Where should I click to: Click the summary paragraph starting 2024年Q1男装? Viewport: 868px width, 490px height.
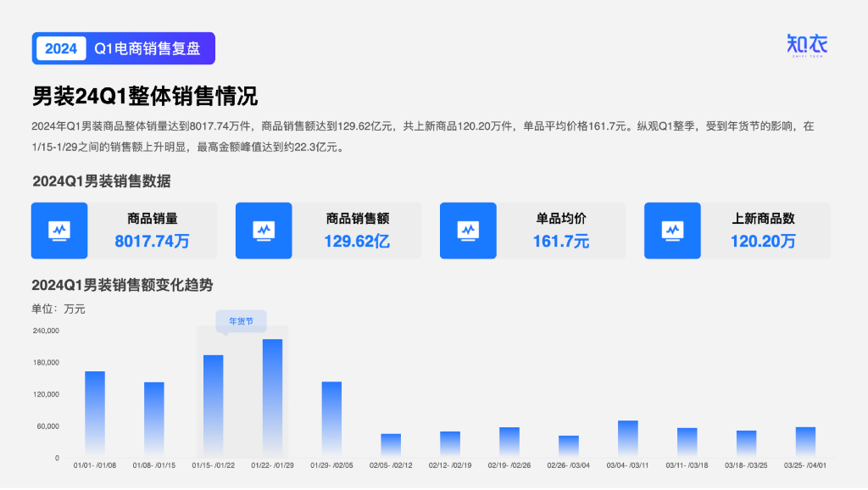(423, 136)
